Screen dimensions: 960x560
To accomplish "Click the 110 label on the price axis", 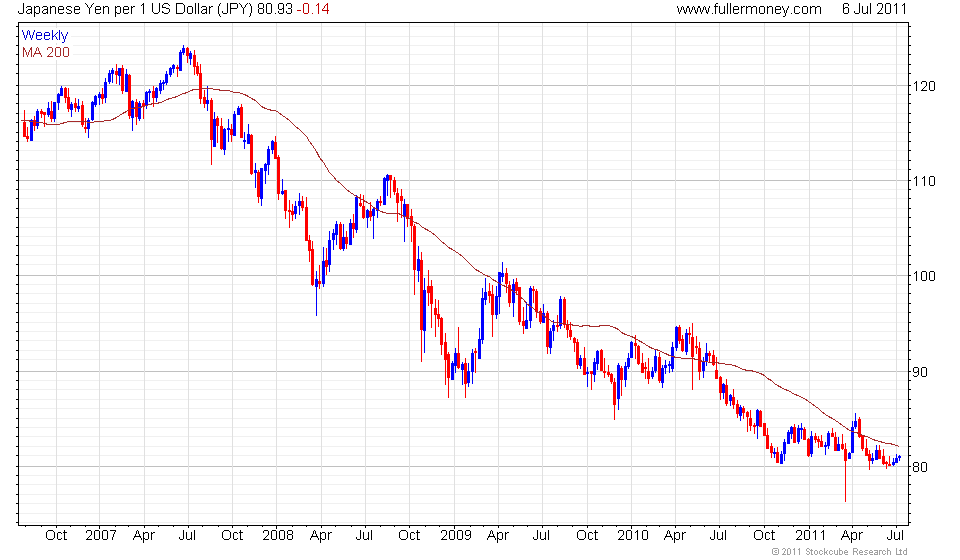I will [924, 181].
